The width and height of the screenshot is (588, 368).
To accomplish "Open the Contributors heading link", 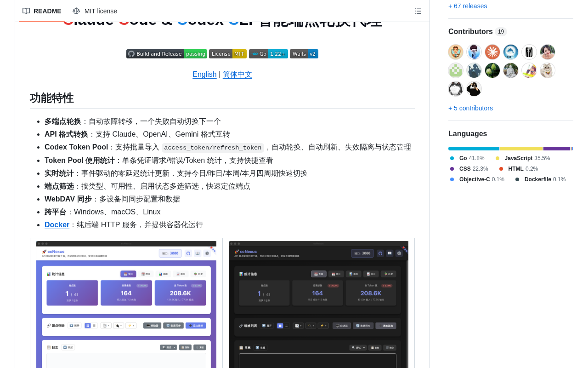I will (x=478, y=32).
